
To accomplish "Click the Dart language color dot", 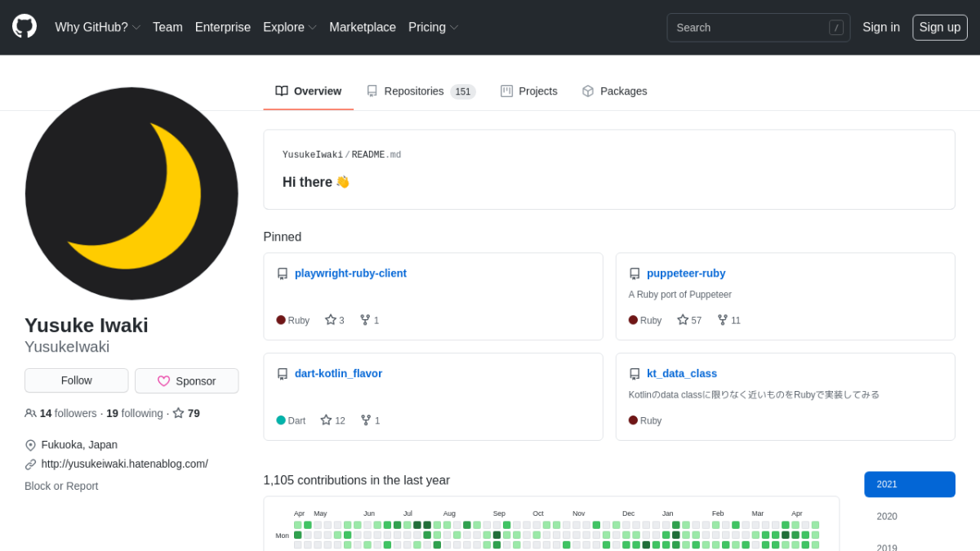I will (x=281, y=420).
